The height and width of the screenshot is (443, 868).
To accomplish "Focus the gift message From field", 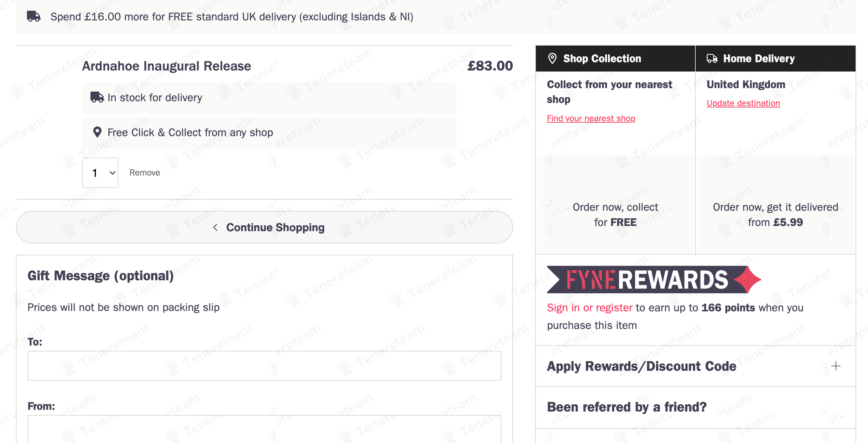I will pos(264,429).
